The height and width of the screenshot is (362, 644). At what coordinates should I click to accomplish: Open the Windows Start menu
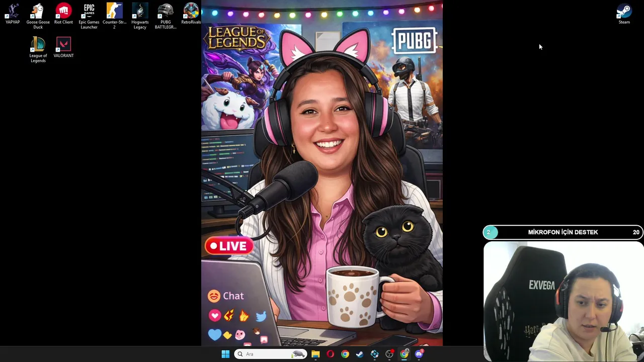click(225, 354)
